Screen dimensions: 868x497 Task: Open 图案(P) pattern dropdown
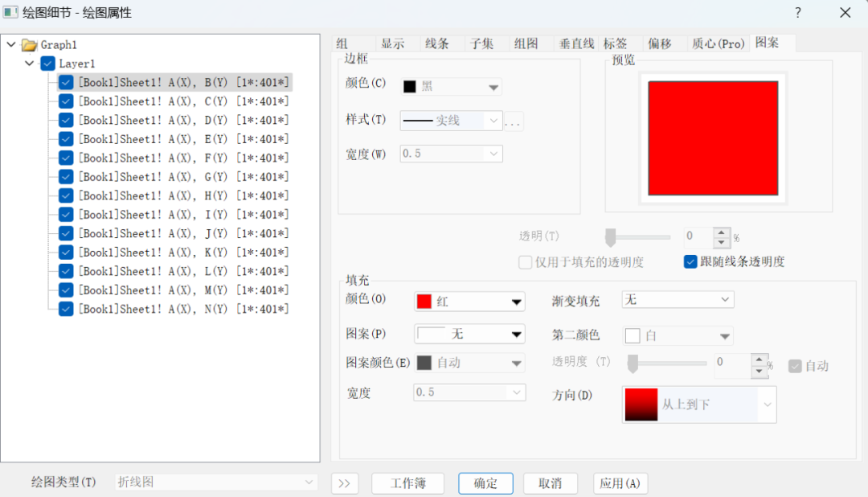point(469,334)
